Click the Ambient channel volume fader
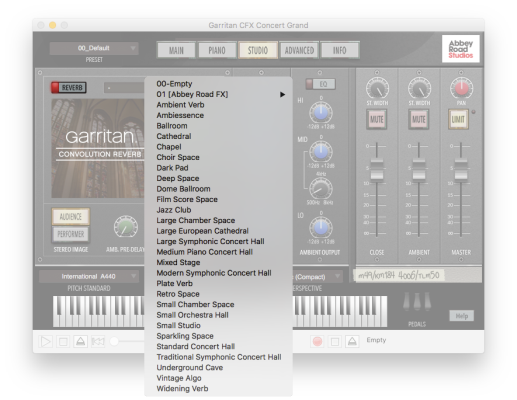The width and height of the screenshot is (517, 400). tap(419, 169)
